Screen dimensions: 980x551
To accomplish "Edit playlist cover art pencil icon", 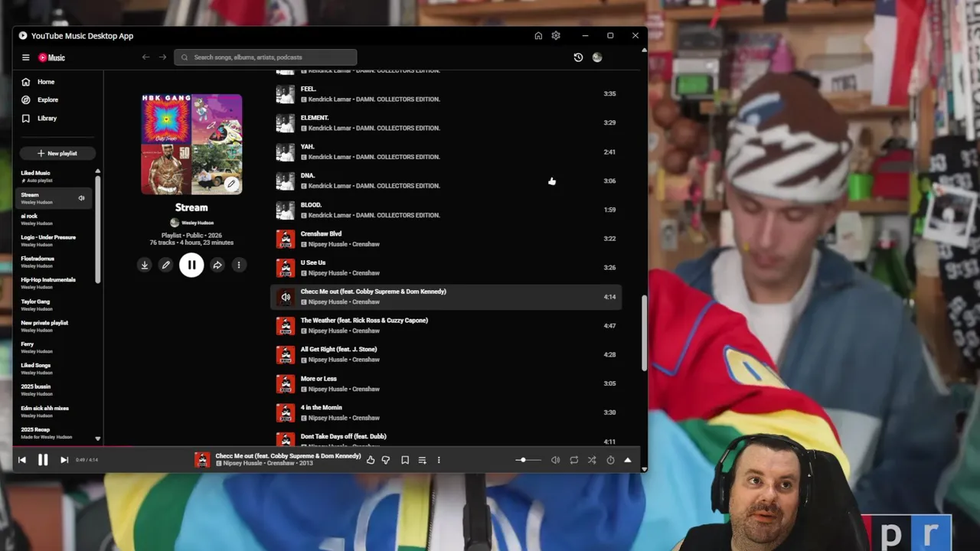I will (x=231, y=184).
